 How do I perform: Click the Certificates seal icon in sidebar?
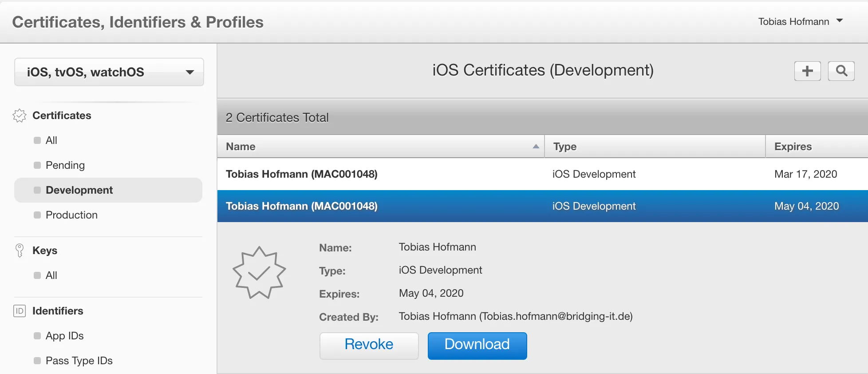click(x=20, y=115)
